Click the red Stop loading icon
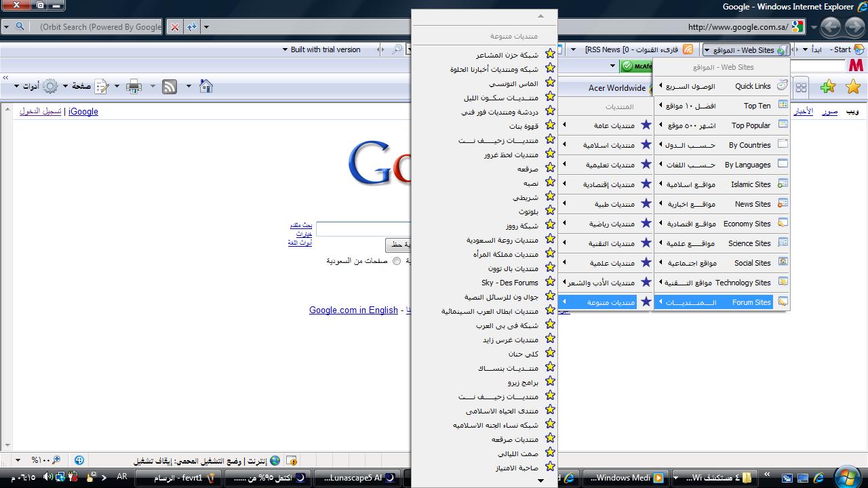The height and width of the screenshot is (488, 868). click(175, 27)
